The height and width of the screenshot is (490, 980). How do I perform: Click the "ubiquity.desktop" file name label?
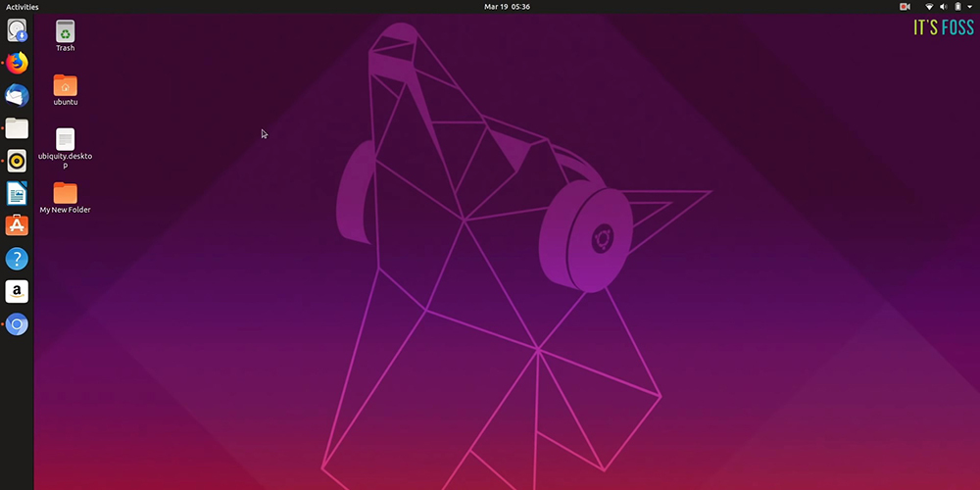pos(65,161)
